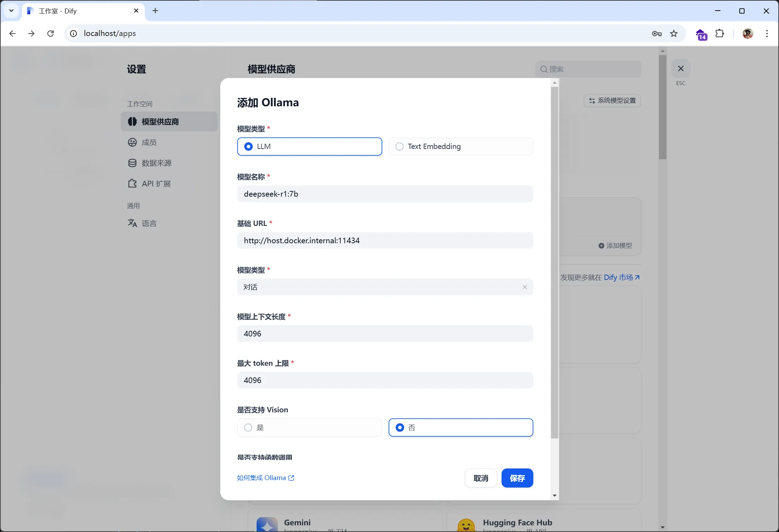Click the 取消 button
Screen dimensions: 779x532
coord(481,478)
